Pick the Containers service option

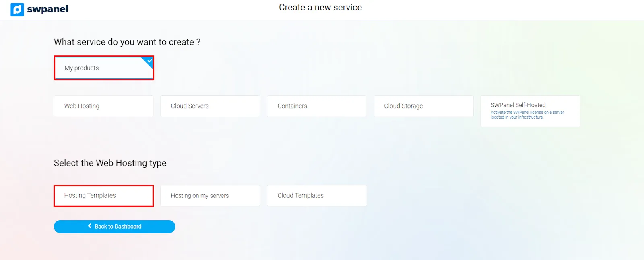[316, 106]
